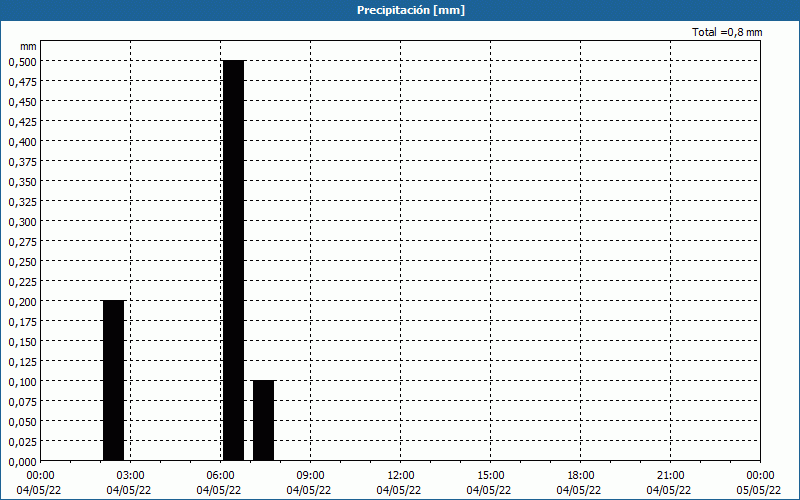This screenshot has height=500, width=800.
Task: Click the 0,250 y-axis value
Action: [x=22, y=262]
